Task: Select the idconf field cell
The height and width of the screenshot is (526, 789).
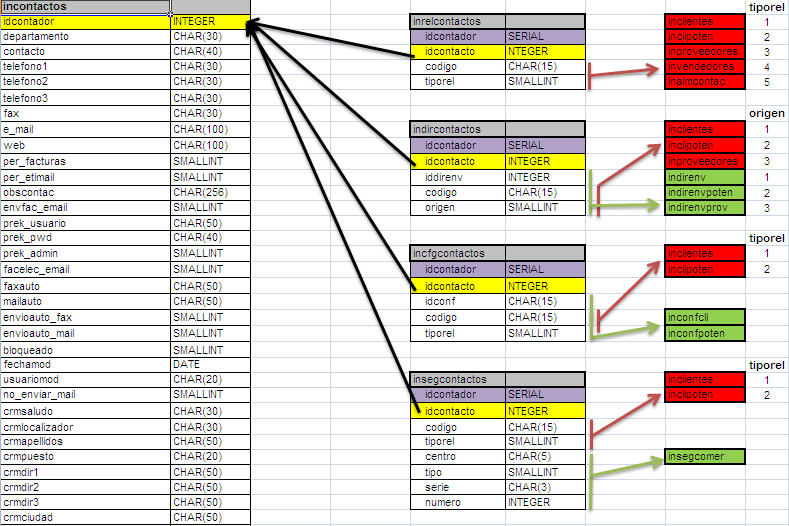Action: 457,302
